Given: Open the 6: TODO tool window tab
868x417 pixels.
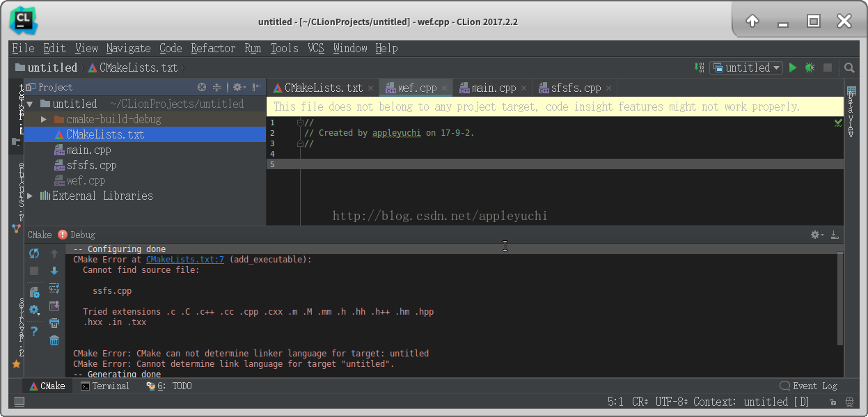Looking at the screenshot, I should tap(169, 386).
